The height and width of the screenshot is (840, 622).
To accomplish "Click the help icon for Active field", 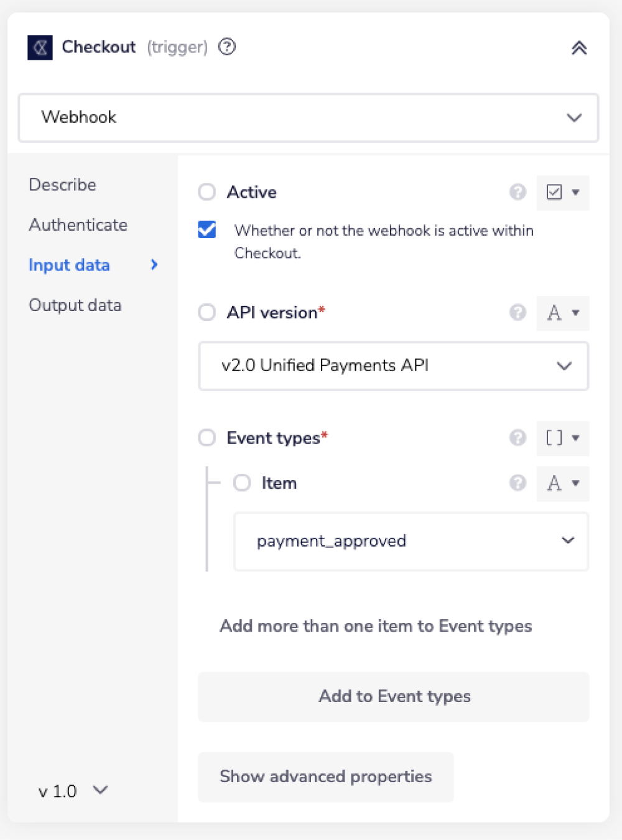I will [x=518, y=192].
